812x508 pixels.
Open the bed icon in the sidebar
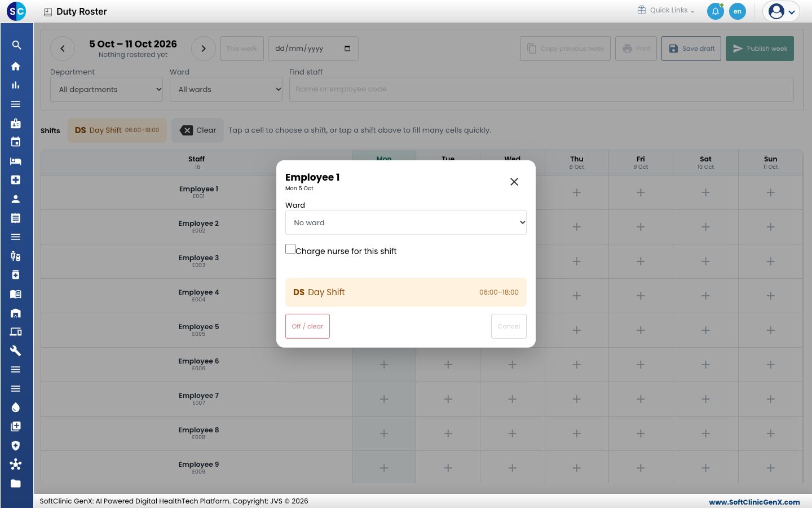pyautogui.click(x=16, y=161)
